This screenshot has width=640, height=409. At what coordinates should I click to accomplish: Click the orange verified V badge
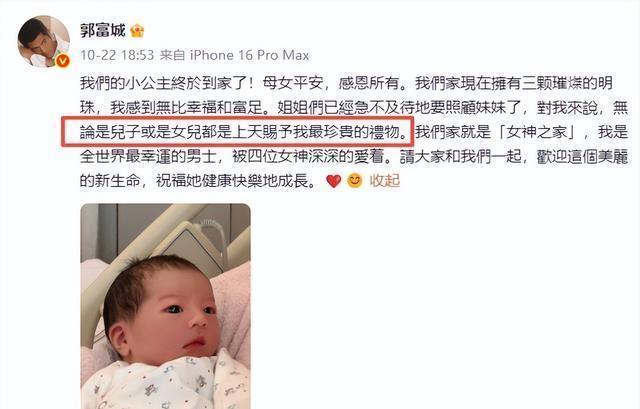62,61
